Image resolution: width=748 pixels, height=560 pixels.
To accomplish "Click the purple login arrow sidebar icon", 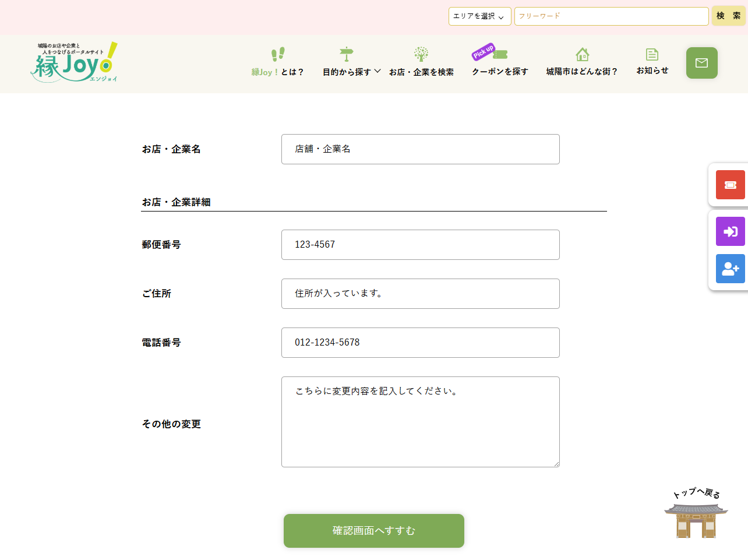I will [730, 231].
